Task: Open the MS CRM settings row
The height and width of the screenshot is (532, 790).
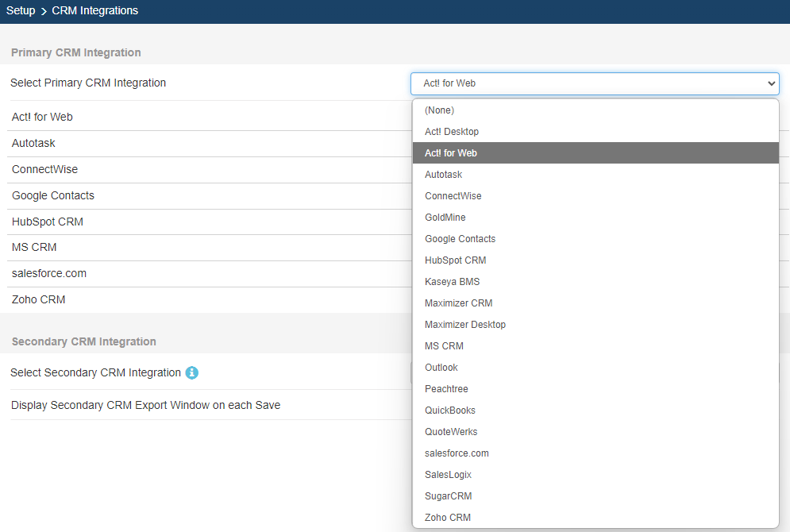Action: tap(210, 248)
